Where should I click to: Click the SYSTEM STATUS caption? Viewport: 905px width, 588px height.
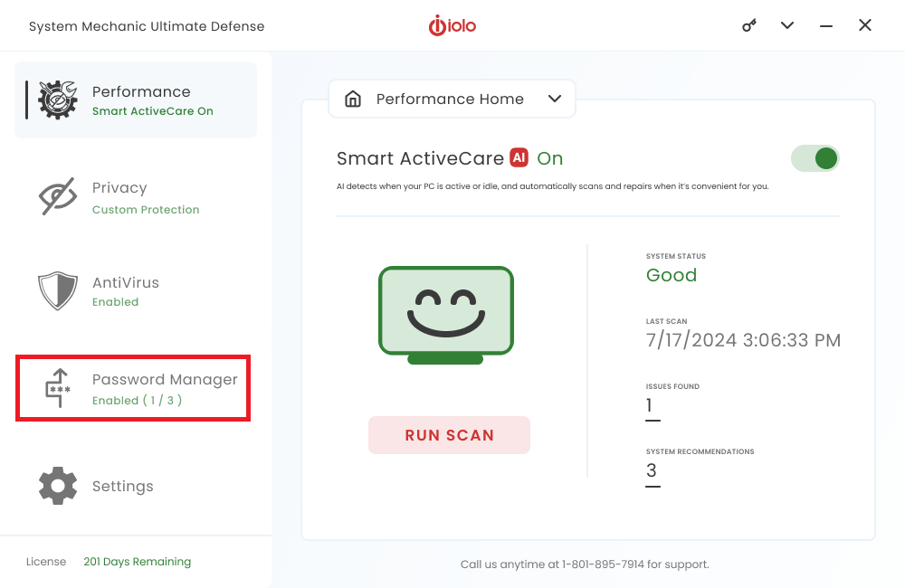pyautogui.click(x=676, y=256)
